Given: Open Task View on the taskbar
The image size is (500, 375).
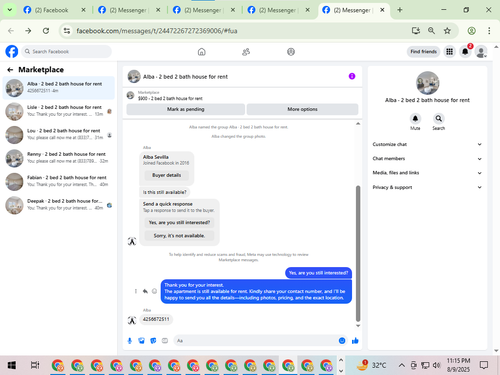Looking at the screenshot, I should coord(35,365).
